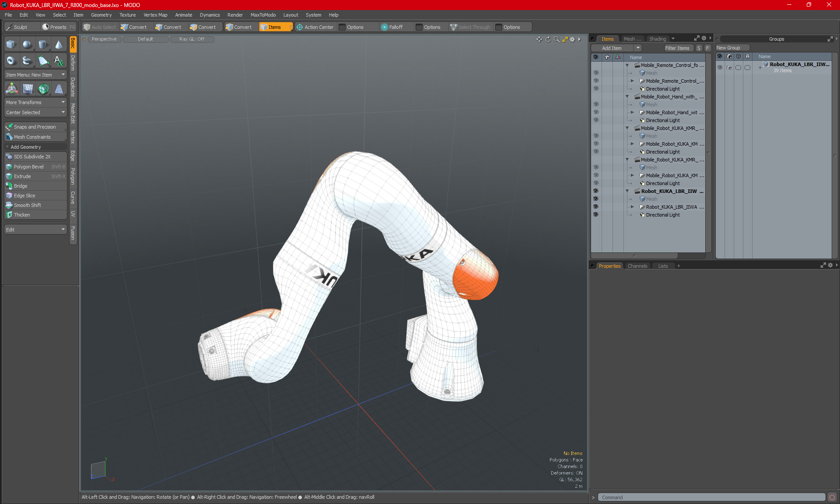Open the Edit dropdown in tool panel

click(35, 230)
